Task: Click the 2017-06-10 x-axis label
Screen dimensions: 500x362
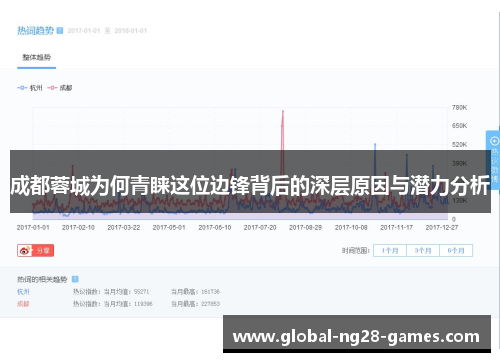Action: (215, 227)
